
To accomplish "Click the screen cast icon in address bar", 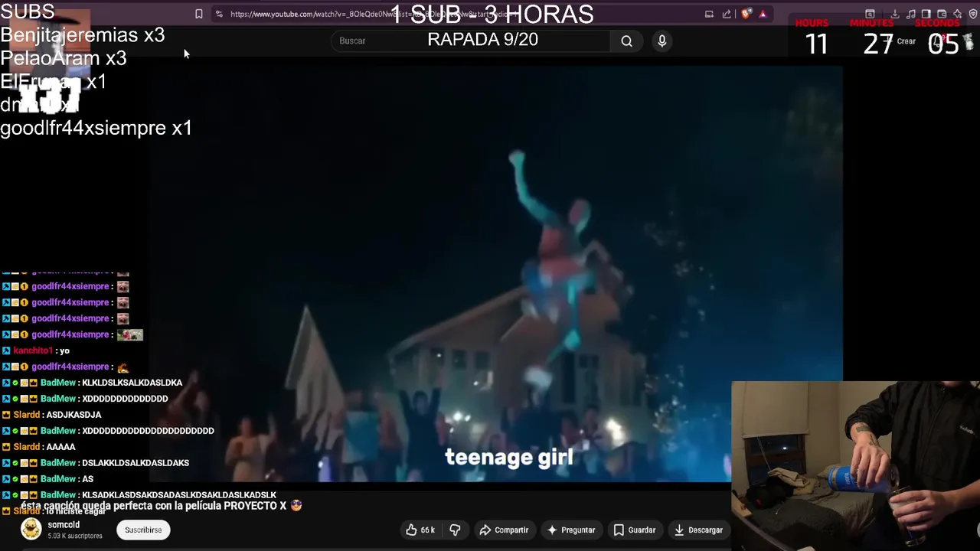I will point(709,14).
